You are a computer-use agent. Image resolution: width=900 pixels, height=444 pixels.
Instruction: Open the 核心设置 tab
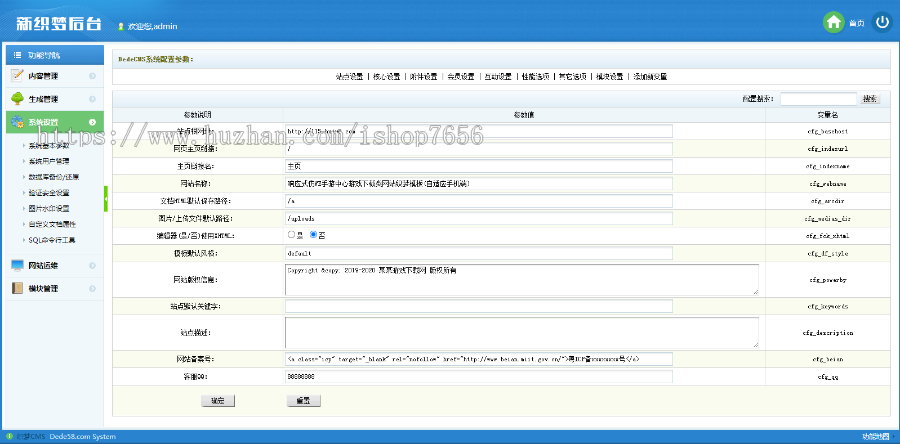pyautogui.click(x=386, y=76)
